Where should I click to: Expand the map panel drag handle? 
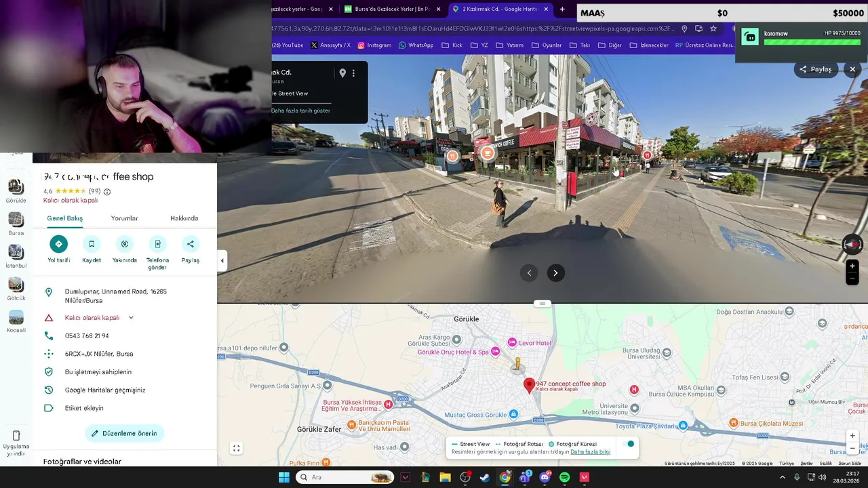point(542,304)
